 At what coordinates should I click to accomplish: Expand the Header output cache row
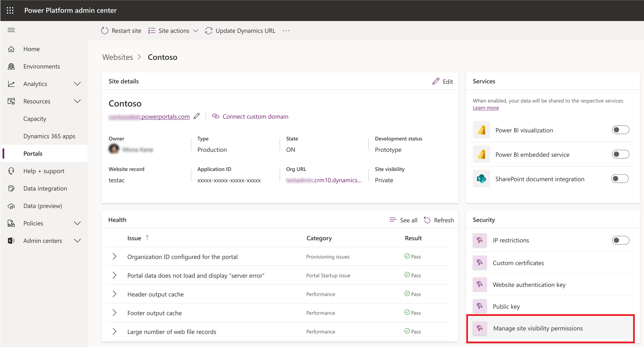tap(115, 294)
